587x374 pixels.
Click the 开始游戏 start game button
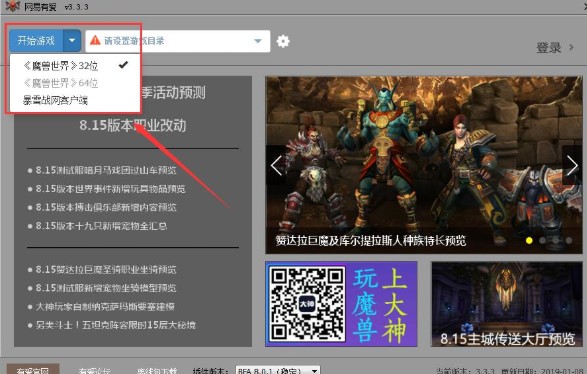point(36,40)
